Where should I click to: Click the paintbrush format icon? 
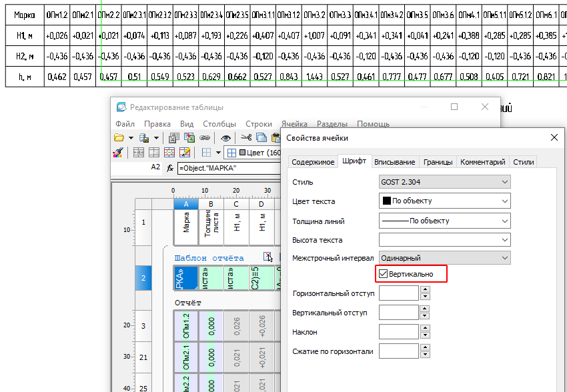[118, 153]
